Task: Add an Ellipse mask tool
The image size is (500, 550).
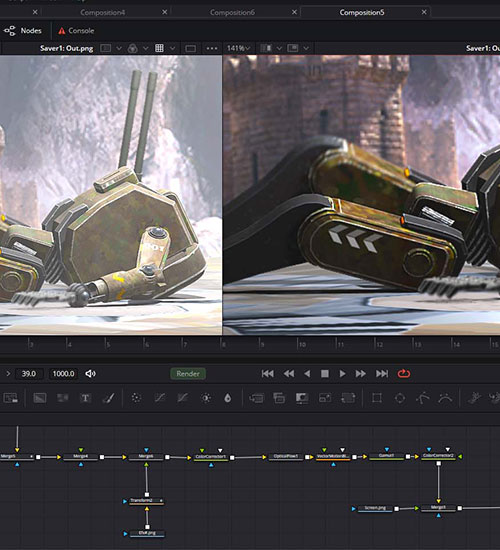Action: [x=400, y=398]
